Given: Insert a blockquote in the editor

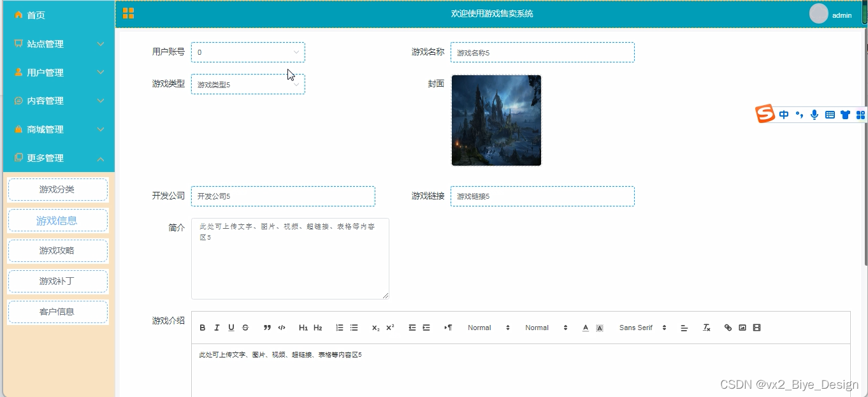Looking at the screenshot, I should tap(267, 328).
